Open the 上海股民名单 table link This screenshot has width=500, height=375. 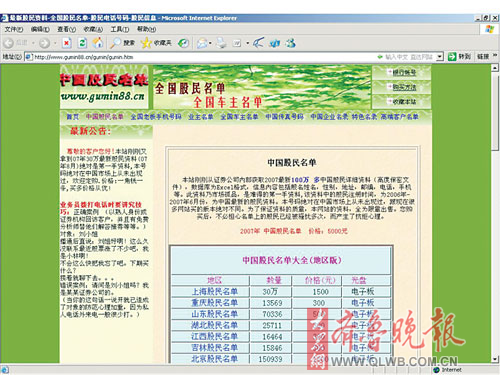coord(214,292)
